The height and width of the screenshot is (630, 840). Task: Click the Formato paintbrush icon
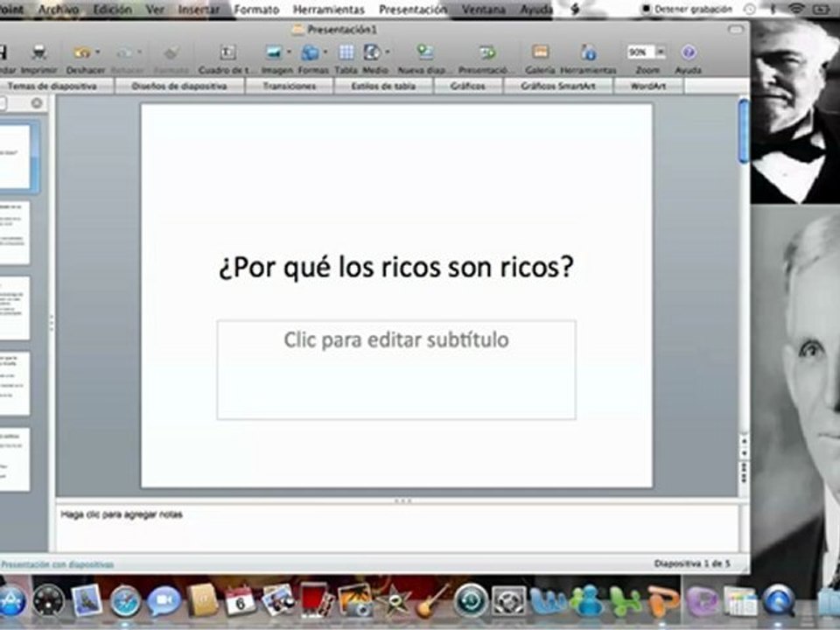pyautogui.click(x=171, y=52)
